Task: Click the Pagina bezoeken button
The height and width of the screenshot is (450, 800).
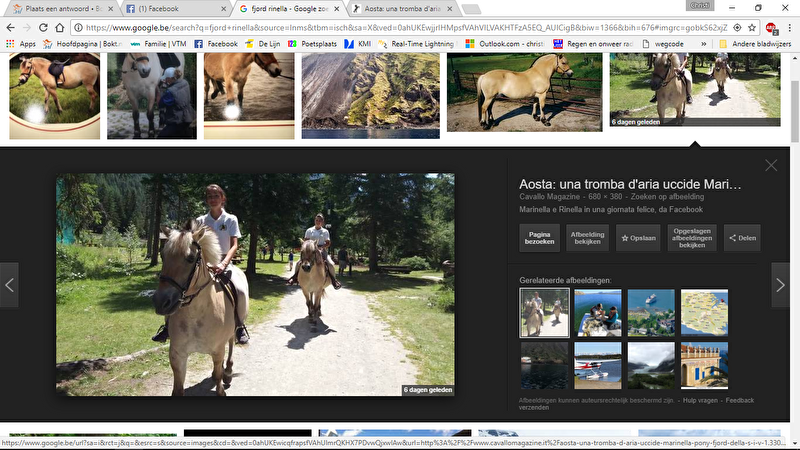Action: (x=539, y=238)
